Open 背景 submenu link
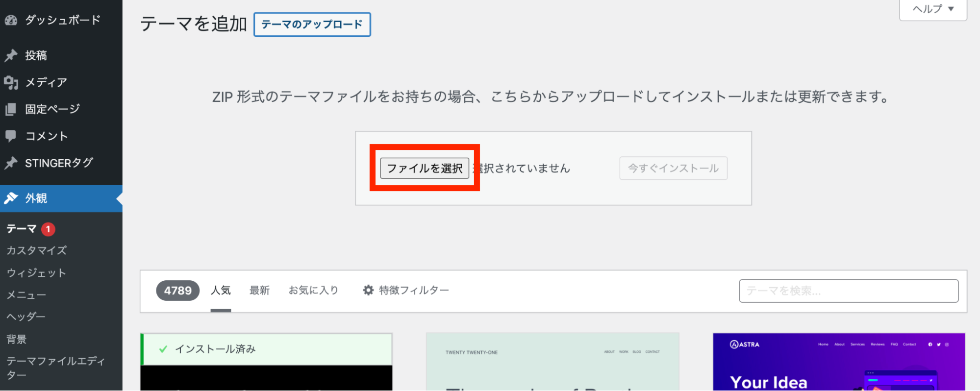Image resolution: width=980 pixels, height=391 pixels. 17,339
